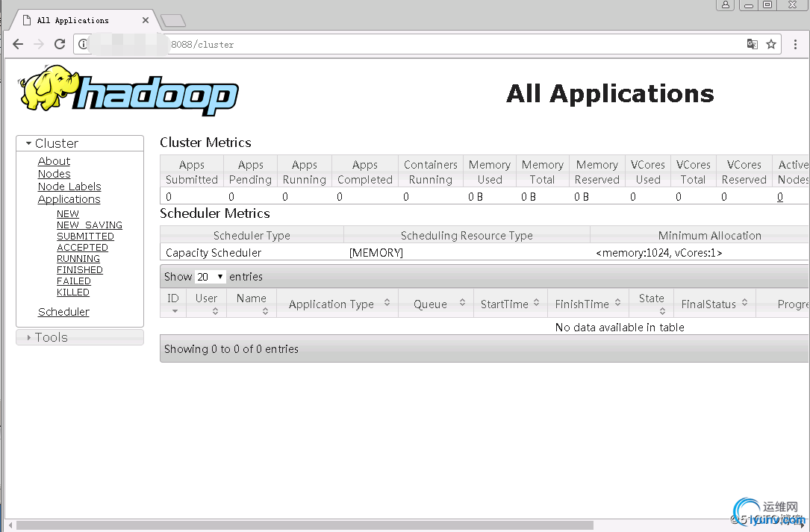
Task: Go back using the browser back arrow
Action: coord(18,44)
